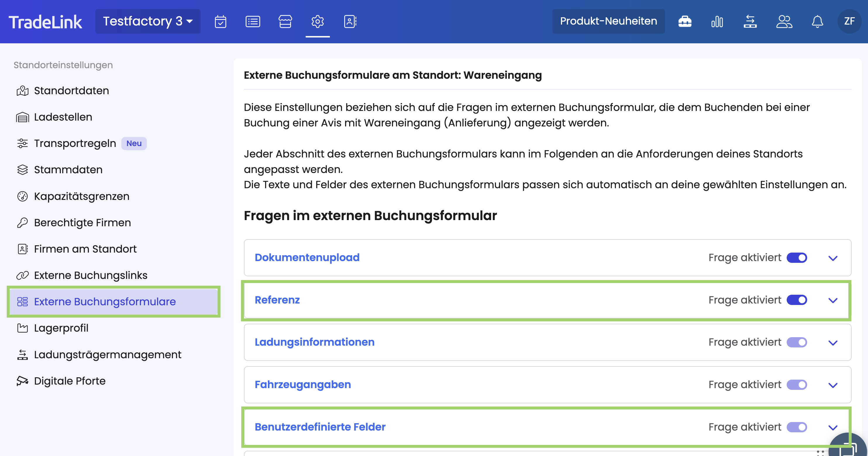This screenshot has width=868, height=456.
Task: Click the Dokumentenupload heading link
Action: 307,257
